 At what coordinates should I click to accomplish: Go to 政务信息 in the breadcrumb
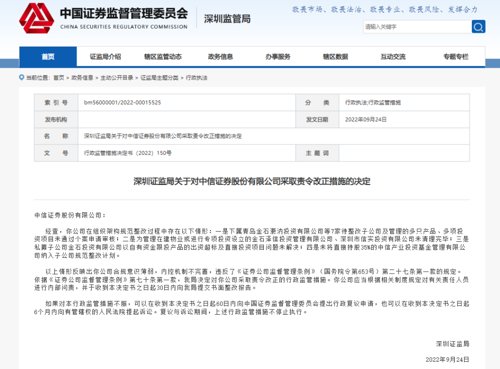click(82, 78)
